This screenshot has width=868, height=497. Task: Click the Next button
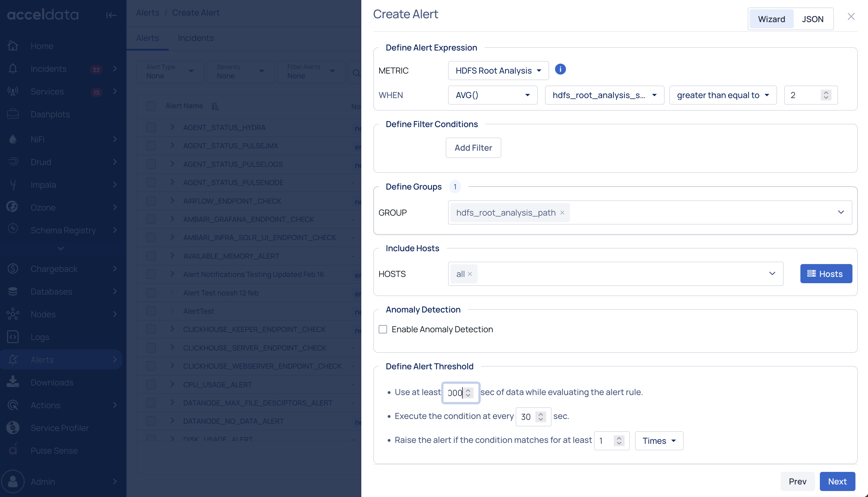pyautogui.click(x=837, y=481)
